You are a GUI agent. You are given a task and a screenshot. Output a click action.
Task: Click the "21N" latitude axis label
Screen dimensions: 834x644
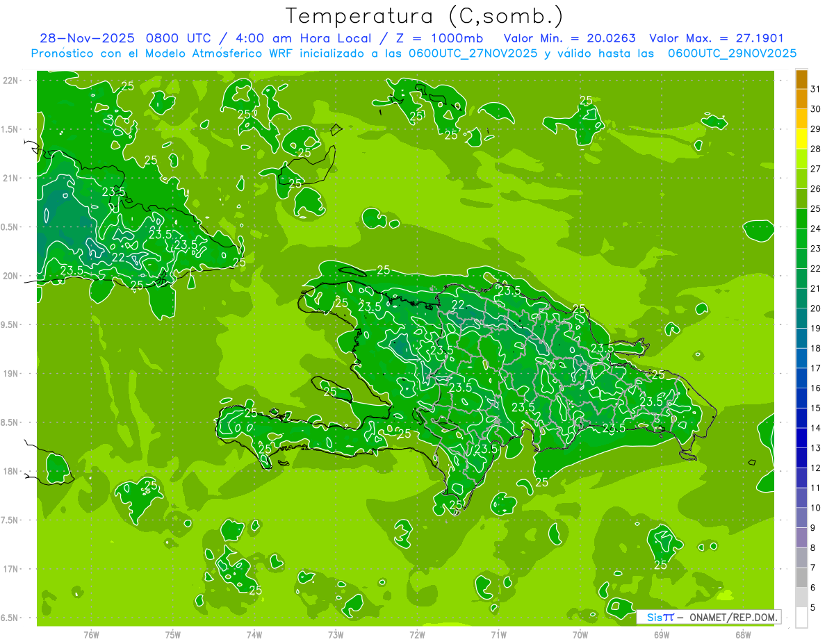click(x=11, y=178)
